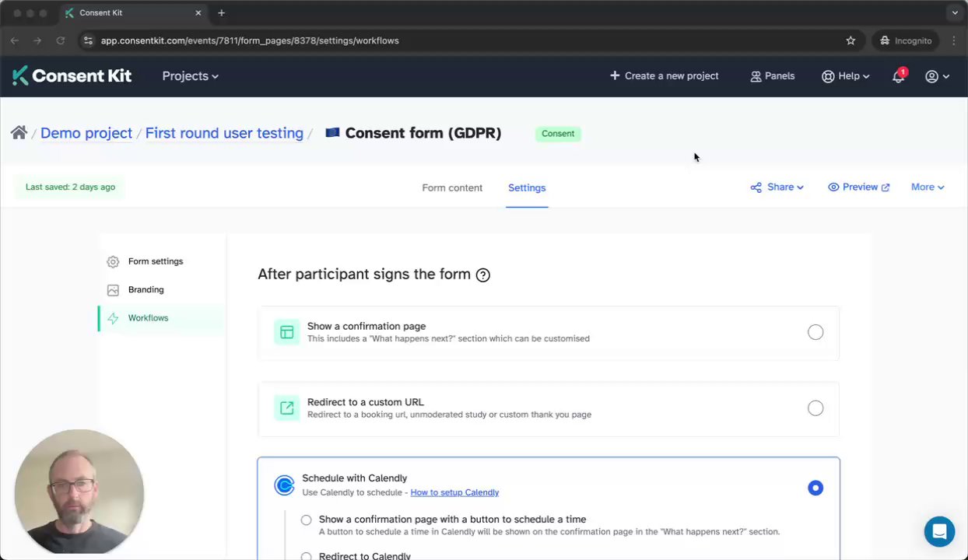Select Show a confirmation page radio
The width and height of the screenshot is (968, 560).
point(815,332)
